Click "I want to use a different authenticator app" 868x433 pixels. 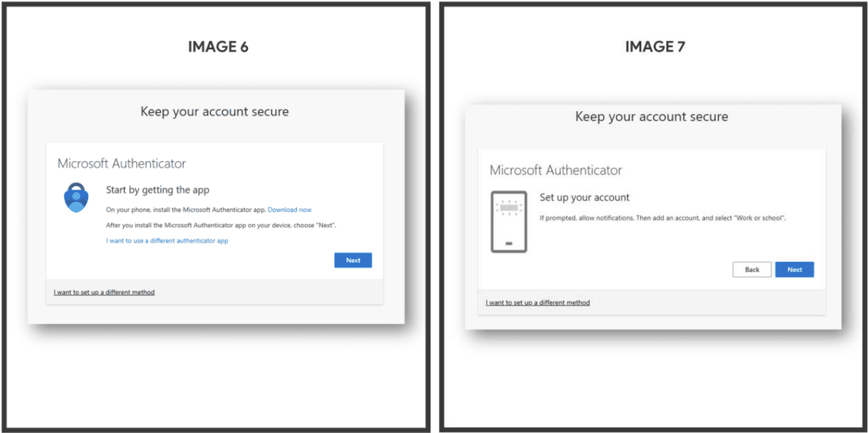click(x=167, y=241)
